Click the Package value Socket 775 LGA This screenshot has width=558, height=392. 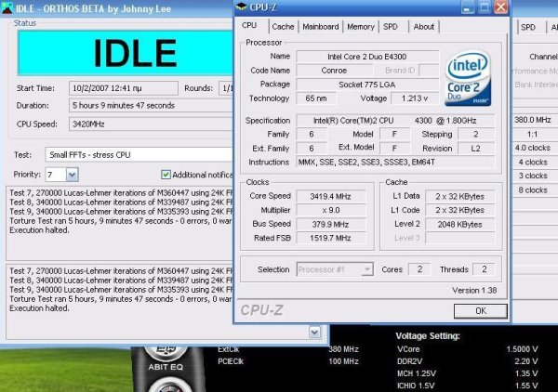(367, 85)
